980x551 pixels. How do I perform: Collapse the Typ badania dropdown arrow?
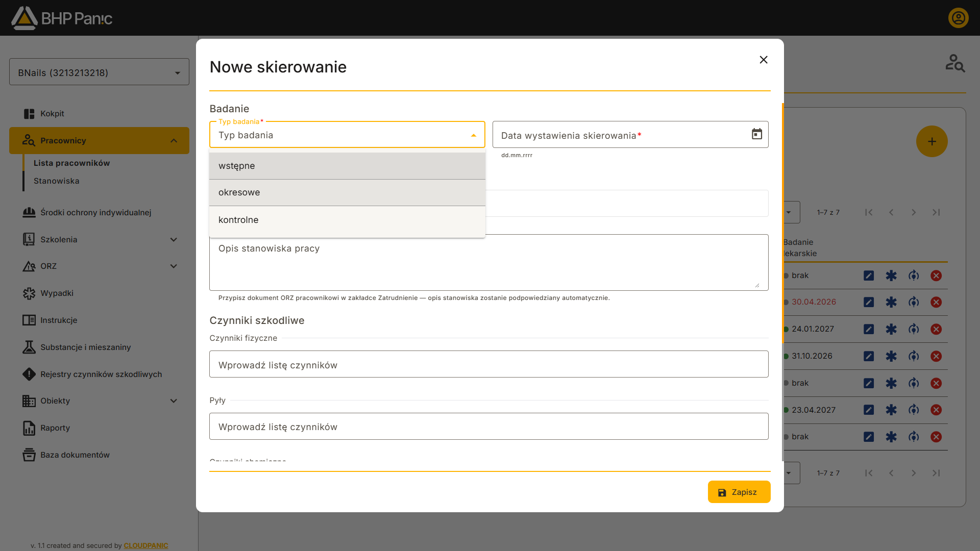473,135
